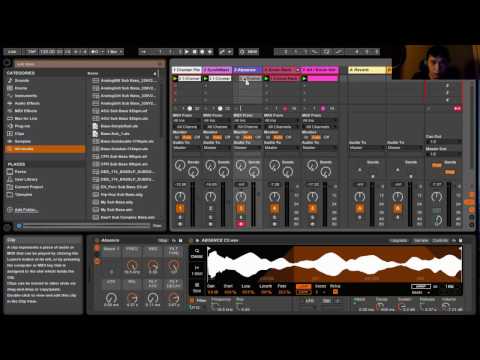Switch Simpler to 1-Shot mode tab
This screenshot has width=480, height=360.
point(197,270)
